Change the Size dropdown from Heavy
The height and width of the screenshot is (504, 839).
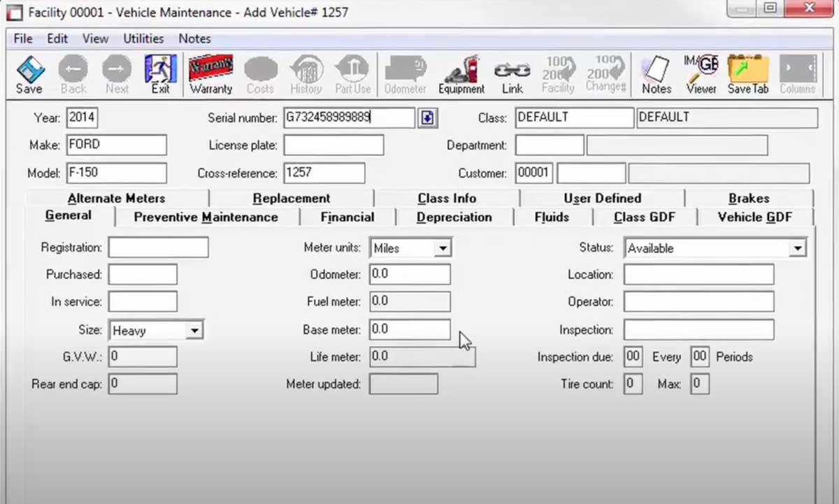point(194,329)
